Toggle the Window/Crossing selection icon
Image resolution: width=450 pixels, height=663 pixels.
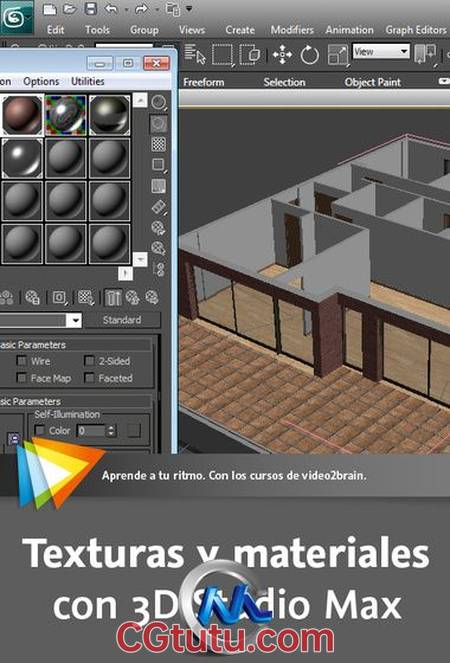coord(250,54)
